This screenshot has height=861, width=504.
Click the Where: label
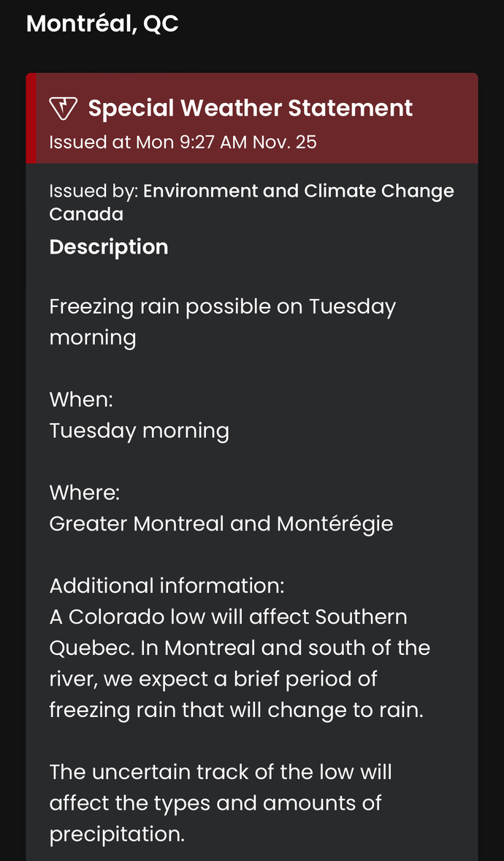[x=85, y=493]
